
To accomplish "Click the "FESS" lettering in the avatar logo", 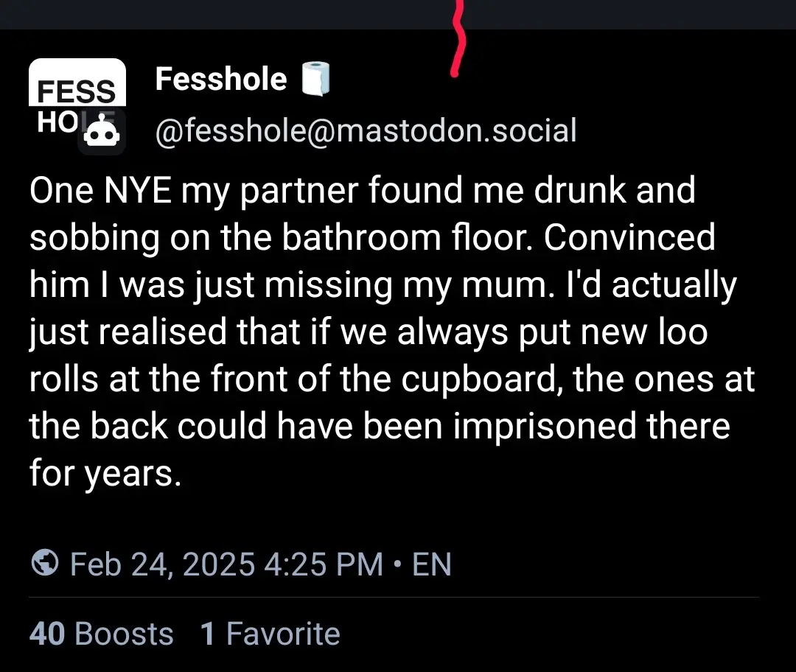I will [76, 91].
